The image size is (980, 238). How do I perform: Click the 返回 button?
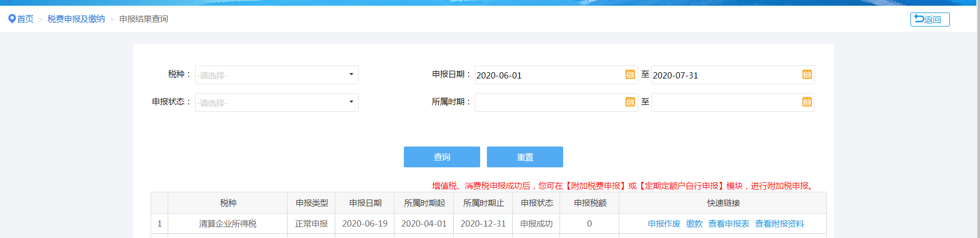click(x=930, y=19)
